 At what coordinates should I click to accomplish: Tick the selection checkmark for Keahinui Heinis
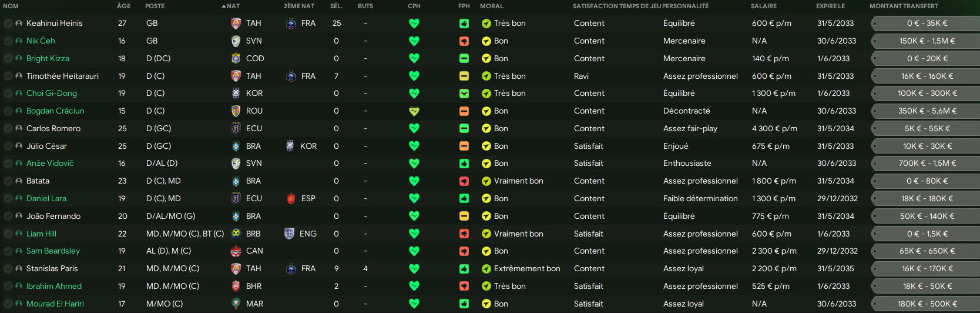[x=8, y=24]
